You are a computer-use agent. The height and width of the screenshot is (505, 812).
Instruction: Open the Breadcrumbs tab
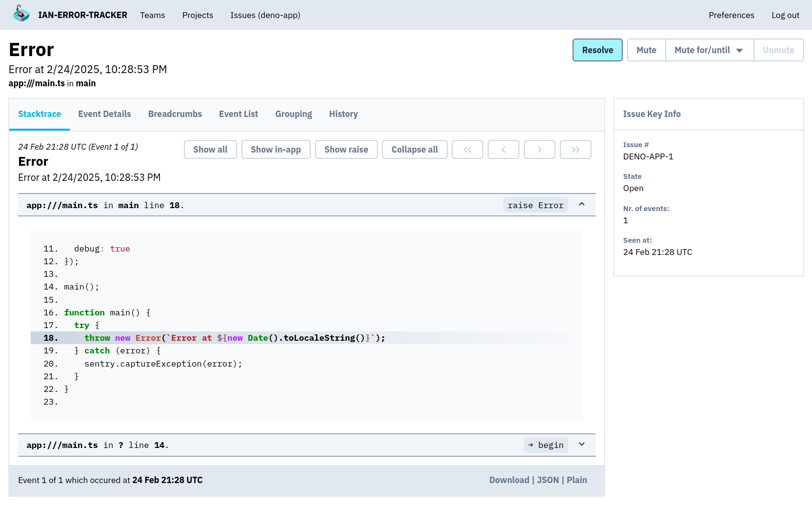tap(175, 114)
